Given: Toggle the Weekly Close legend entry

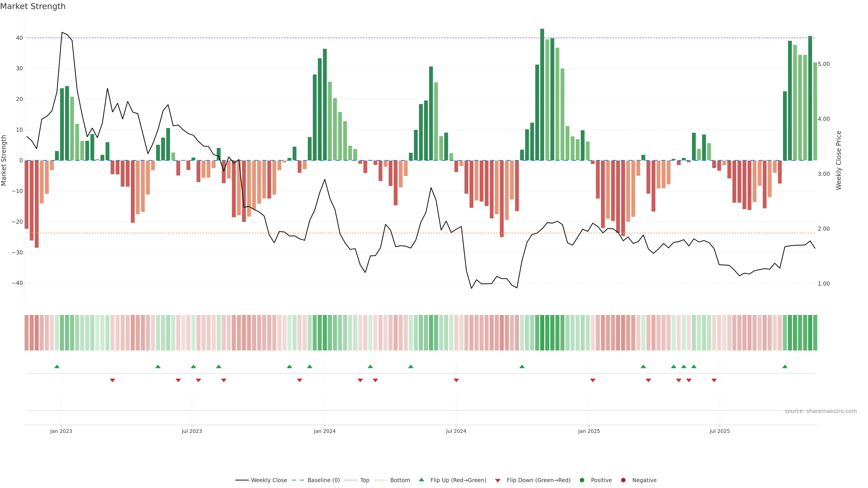Looking at the screenshot, I should click(x=269, y=480).
